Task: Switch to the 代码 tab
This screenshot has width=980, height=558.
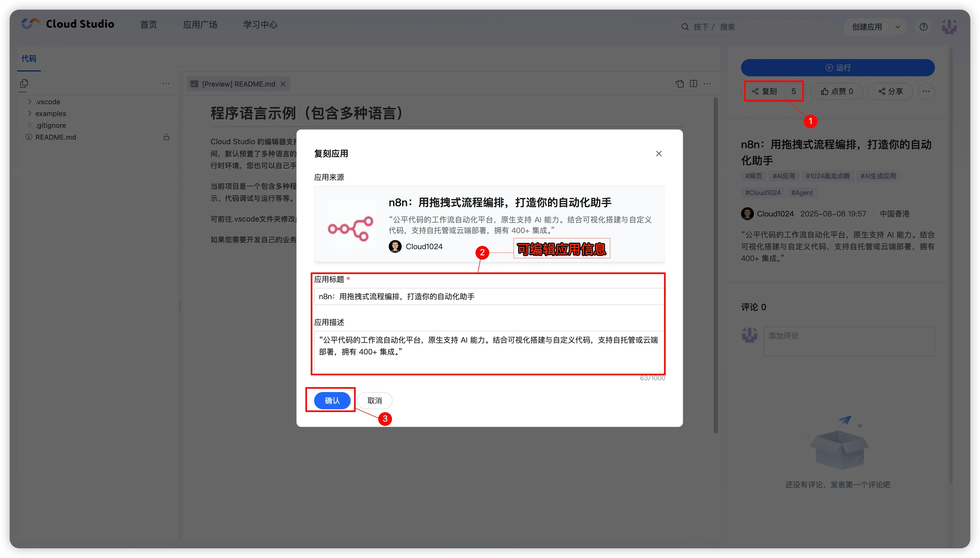Action: pos(29,59)
